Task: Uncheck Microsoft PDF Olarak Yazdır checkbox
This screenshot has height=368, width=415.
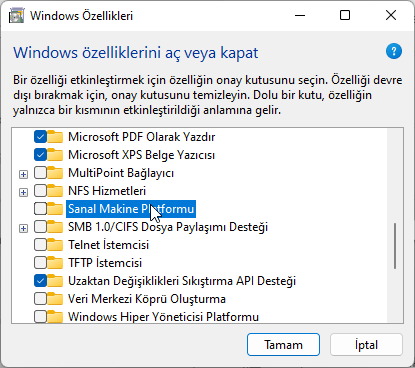Action: coord(40,137)
